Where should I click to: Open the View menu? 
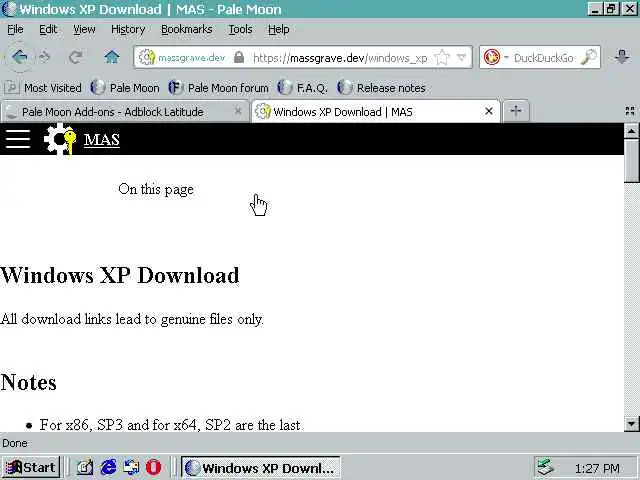[84, 29]
